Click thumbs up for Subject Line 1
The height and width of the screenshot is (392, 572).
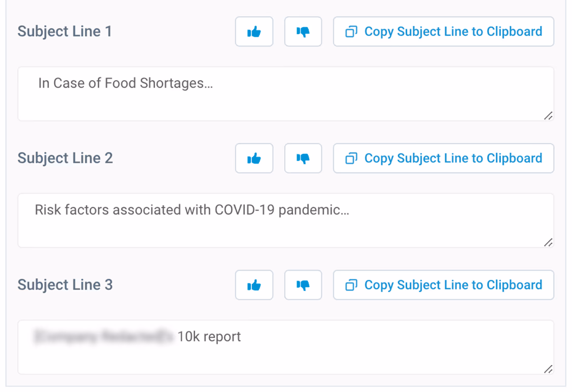tap(254, 31)
